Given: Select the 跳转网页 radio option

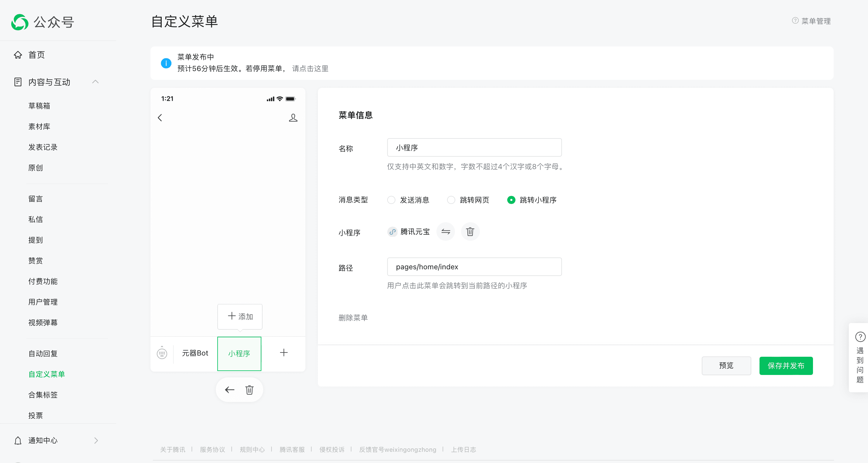Looking at the screenshot, I should (x=451, y=200).
